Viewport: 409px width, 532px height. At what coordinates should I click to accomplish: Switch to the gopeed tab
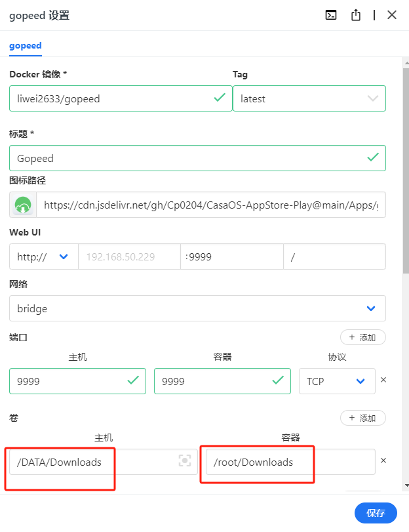pos(26,46)
